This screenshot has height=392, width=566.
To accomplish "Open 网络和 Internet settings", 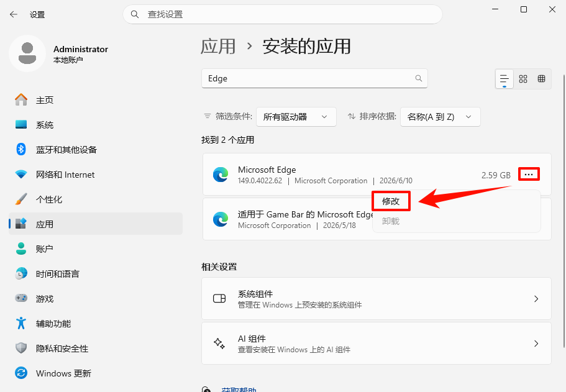I will (x=96, y=175).
